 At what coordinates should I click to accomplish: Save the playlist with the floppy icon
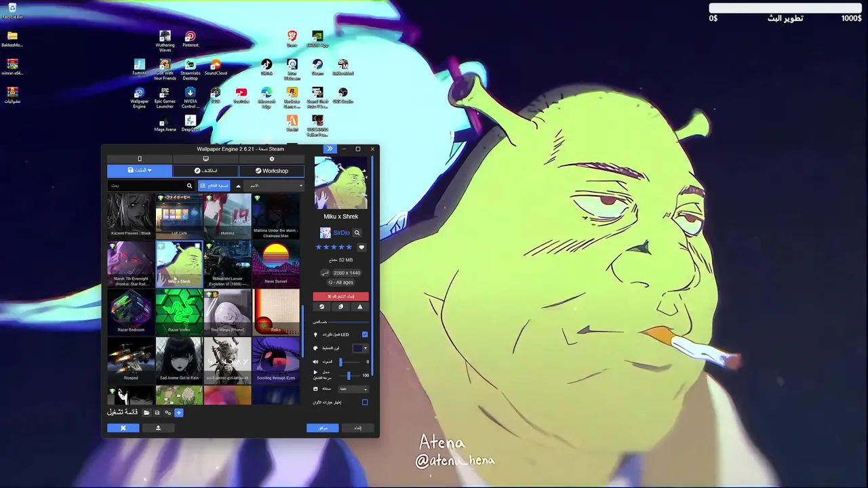[x=157, y=413]
